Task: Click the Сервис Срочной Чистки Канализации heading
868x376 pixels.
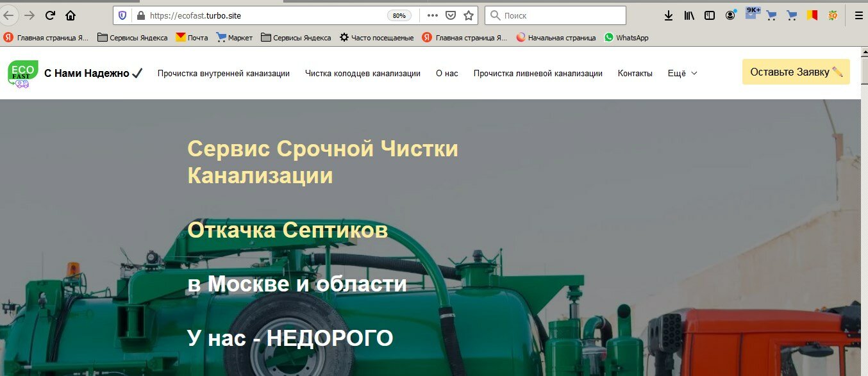Action: 322,162
